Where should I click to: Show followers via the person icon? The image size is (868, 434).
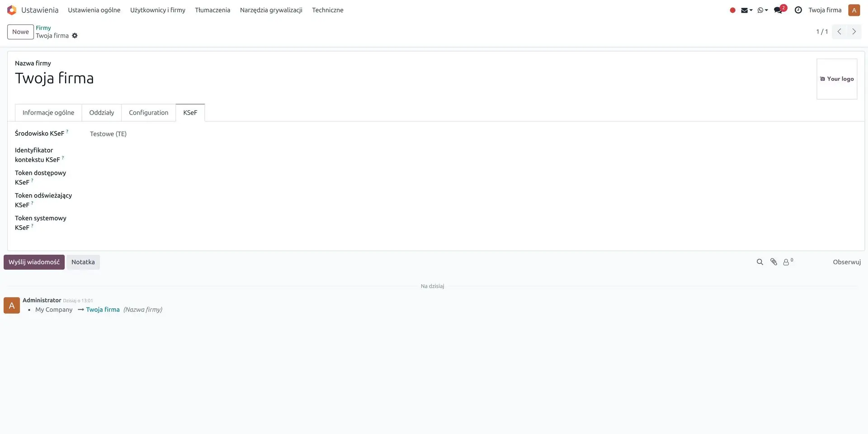[787, 262]
